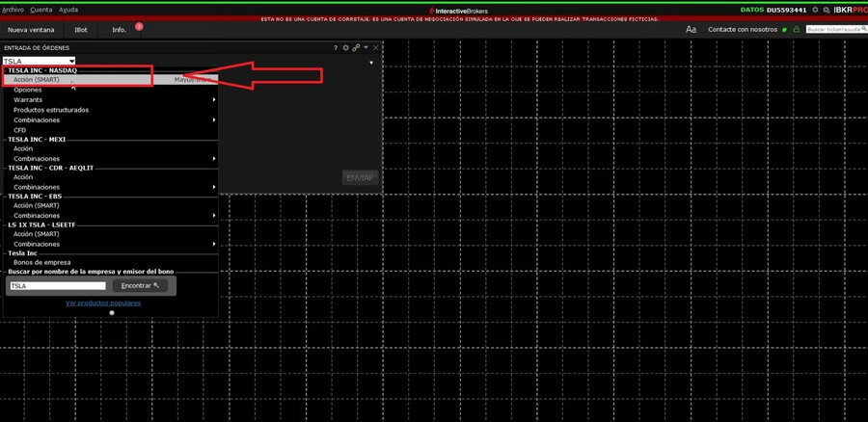Click Contacte con nosotros

click(743, 30)
